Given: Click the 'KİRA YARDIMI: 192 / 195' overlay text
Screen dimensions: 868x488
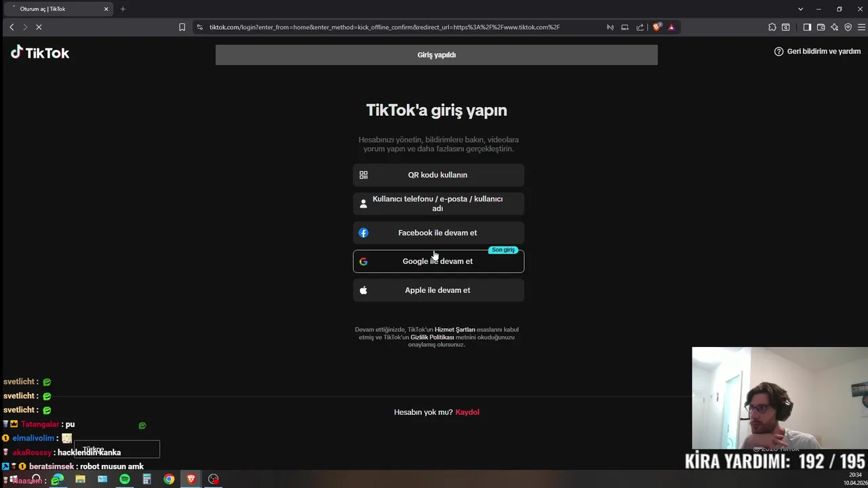Looking at the screenshot, I should (775, 461).
